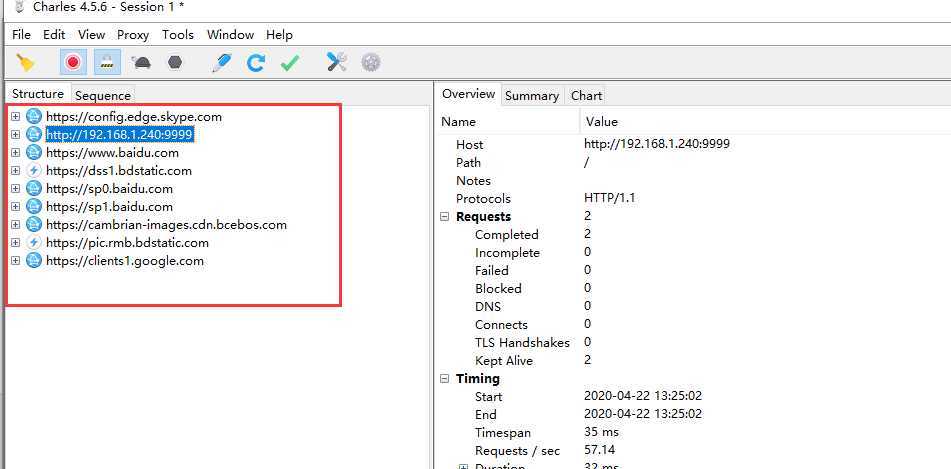Click globe icon beside clients1.google.com
This screenshot has height=469, width=951.
(x=34, y=261)
